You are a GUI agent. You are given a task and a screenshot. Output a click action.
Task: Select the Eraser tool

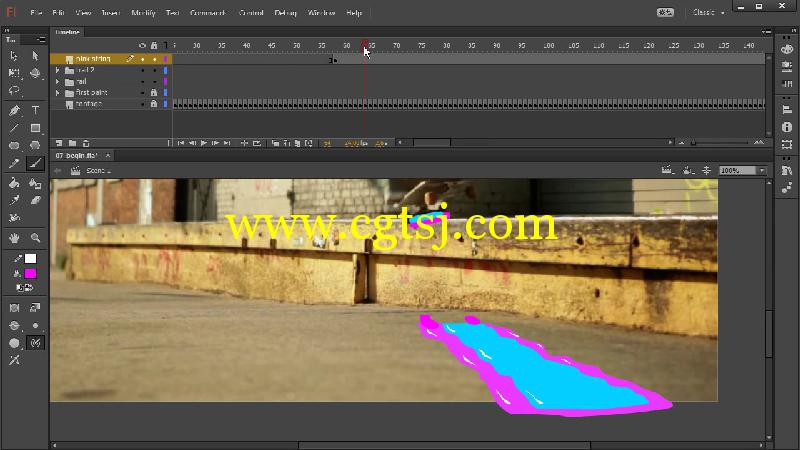35,201
